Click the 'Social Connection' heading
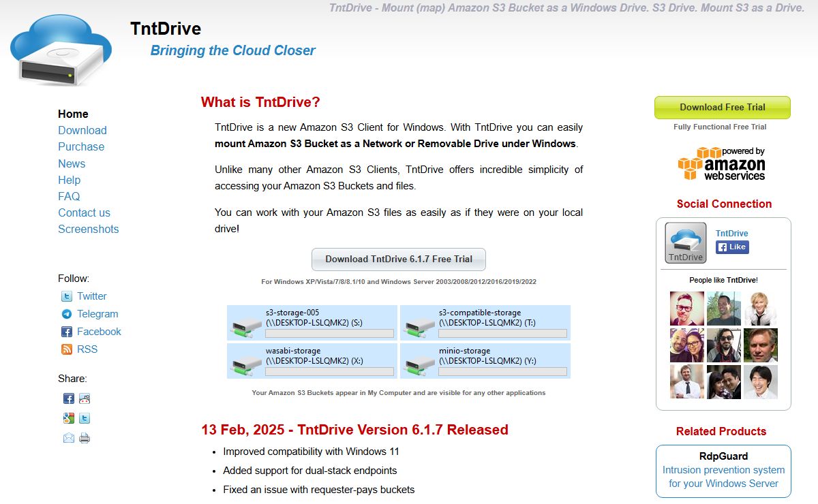This screenshot has width=818, height=504. click(x=724, y=204)
